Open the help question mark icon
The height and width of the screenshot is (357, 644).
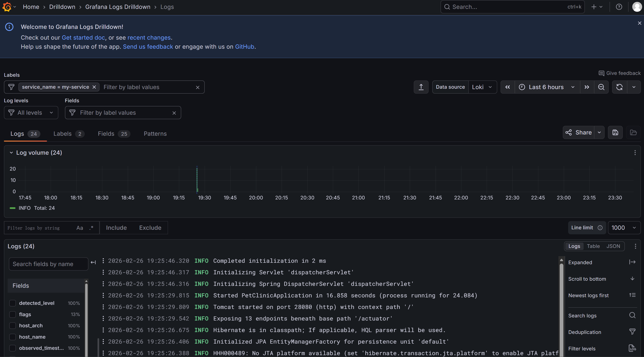point(619,7)
